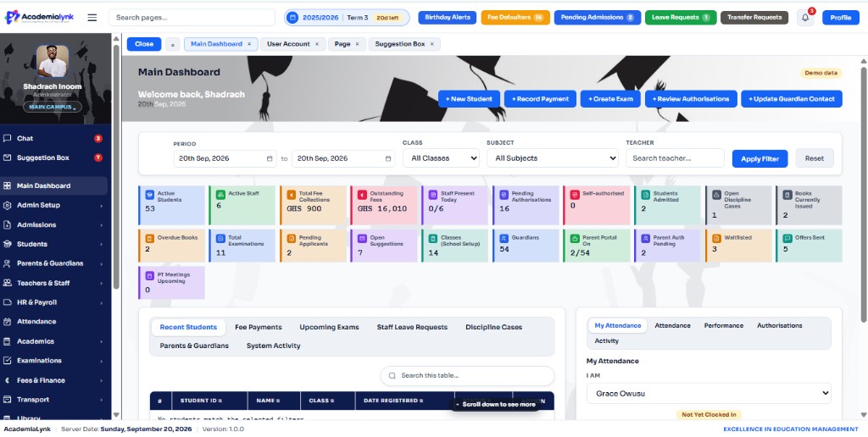The image size is (868, 437).
Task: Open the All Subjects dropdown
Action: click(x=553, y=158)
